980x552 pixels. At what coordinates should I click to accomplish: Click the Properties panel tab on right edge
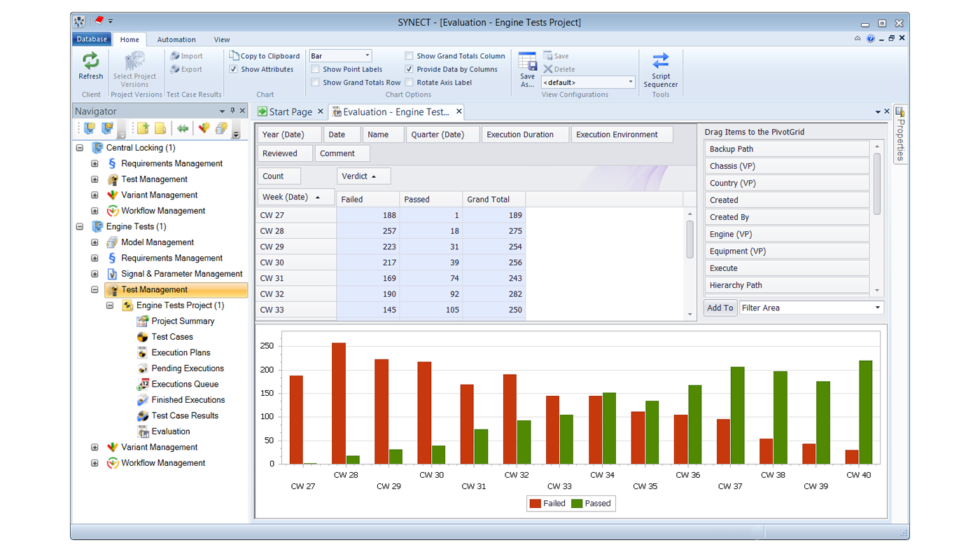pyautogui.click(x=899, y=134)
